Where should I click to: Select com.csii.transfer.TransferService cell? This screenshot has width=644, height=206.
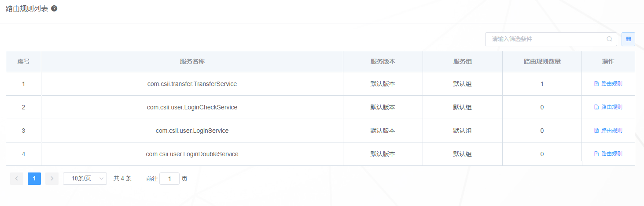click(x=192, y=84)
